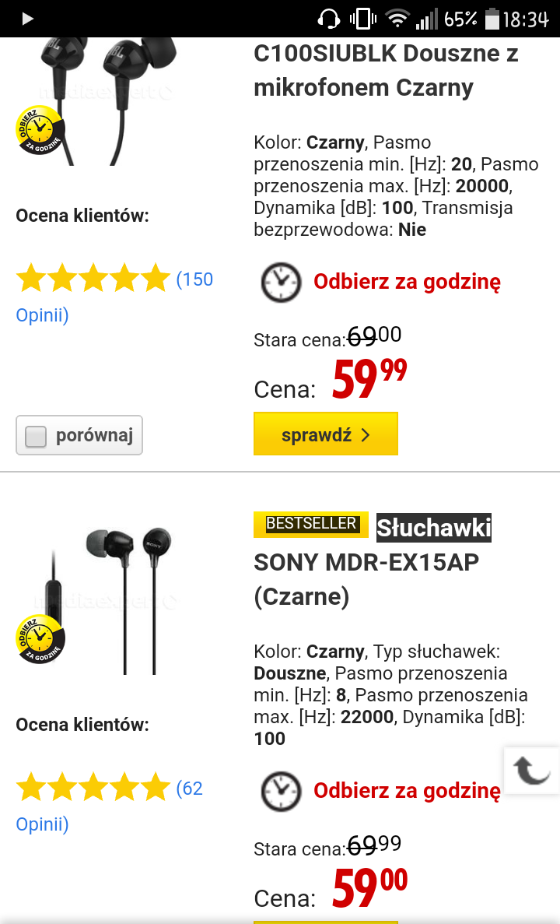Tap the play icon in the status bar

tap(28, 19)
